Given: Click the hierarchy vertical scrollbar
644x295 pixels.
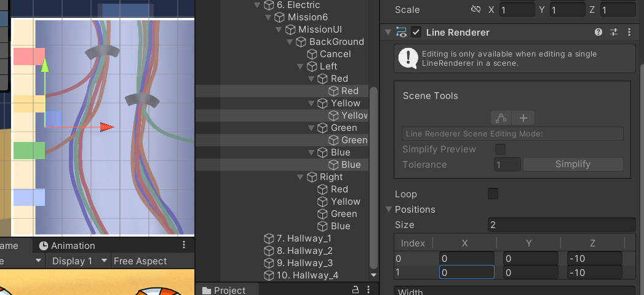Looking at the screenshot, I should (x=373, y=176).
